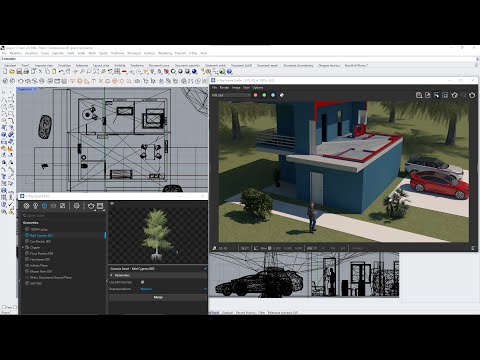Click the Save disk icon in Rhino toolbar

pyautogui.click(x=19, y=71)
